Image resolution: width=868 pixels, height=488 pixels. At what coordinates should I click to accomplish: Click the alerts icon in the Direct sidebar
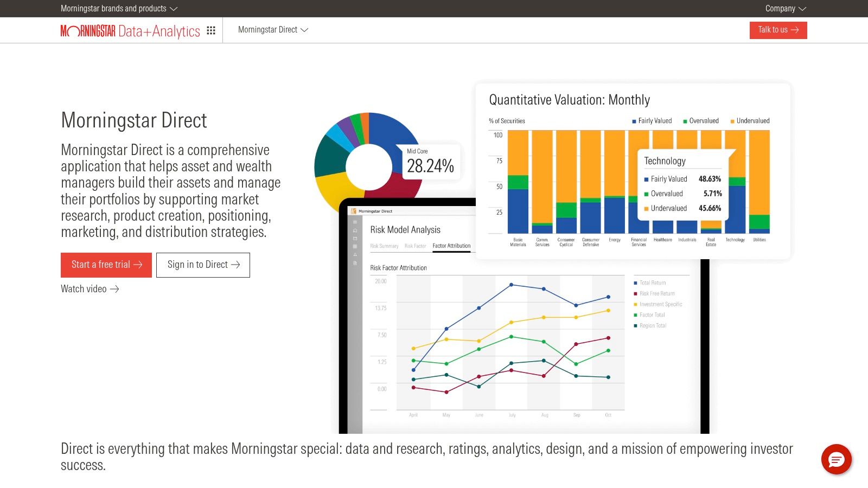355,254
